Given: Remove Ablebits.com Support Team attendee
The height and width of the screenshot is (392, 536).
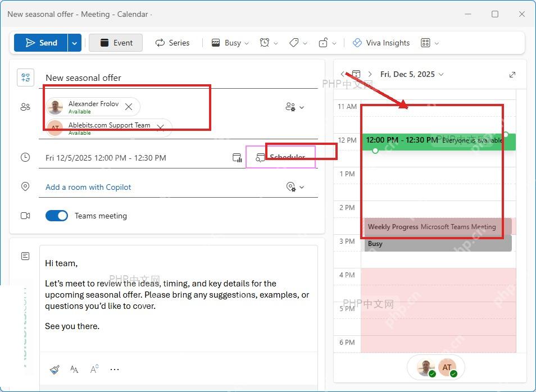Looking at the screenshot, I should [160, 127].
